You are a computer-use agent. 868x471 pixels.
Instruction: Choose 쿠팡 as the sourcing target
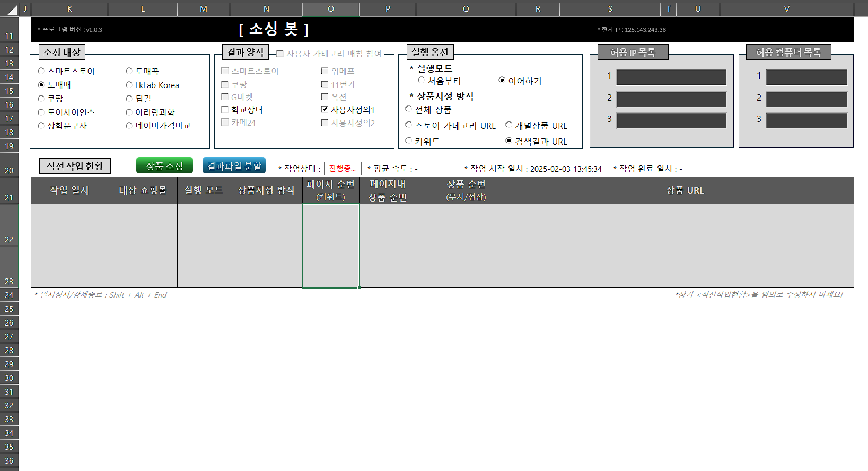(41, 99)
